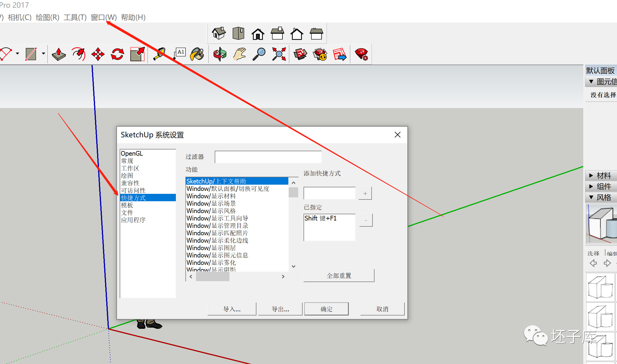Open the 帮助(H) menu
617x364 pixels.
click(x=133, y=17)
